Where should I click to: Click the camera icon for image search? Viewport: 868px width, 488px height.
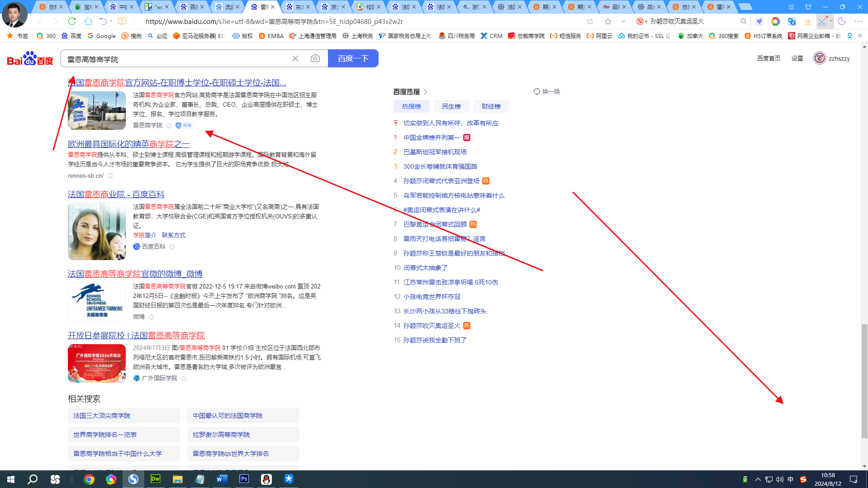coord(315,58)
